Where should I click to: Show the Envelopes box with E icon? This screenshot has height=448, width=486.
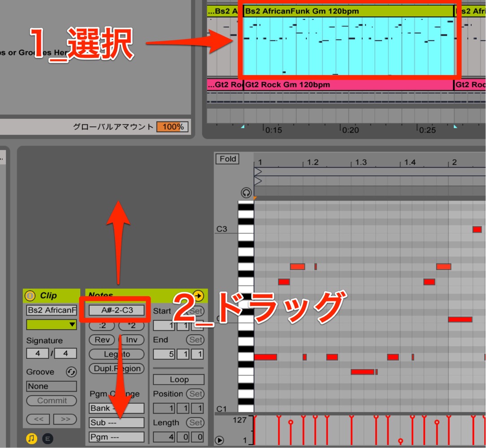48,439
